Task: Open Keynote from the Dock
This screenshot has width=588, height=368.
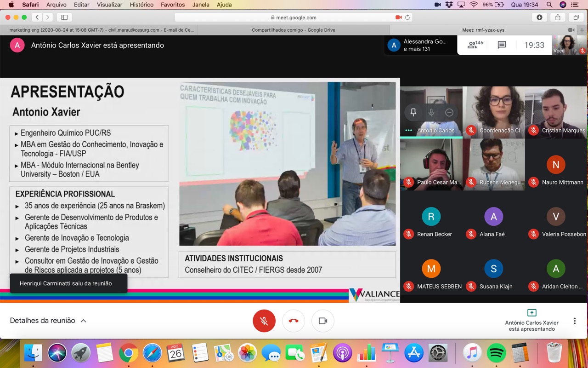Action: (x=390, y=353)
